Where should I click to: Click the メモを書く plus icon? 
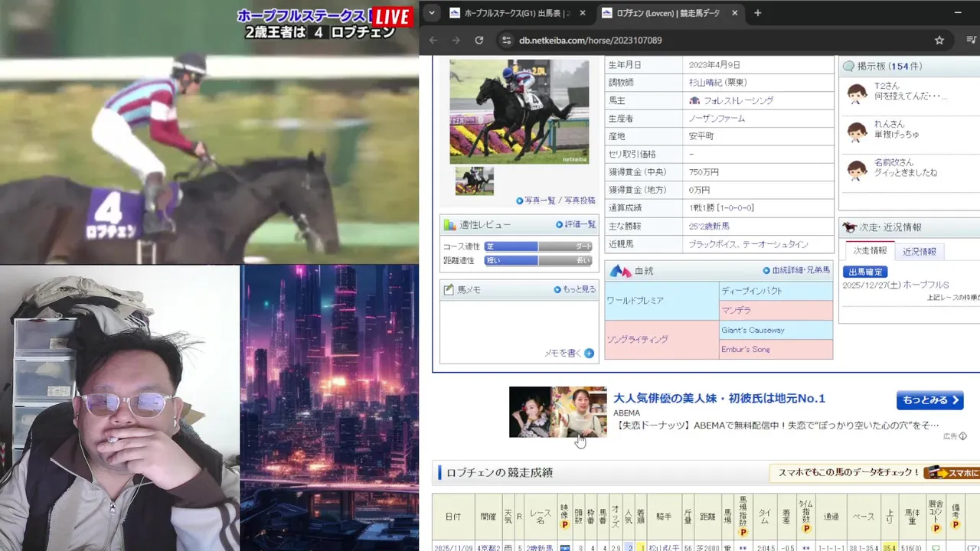[589, 354]
